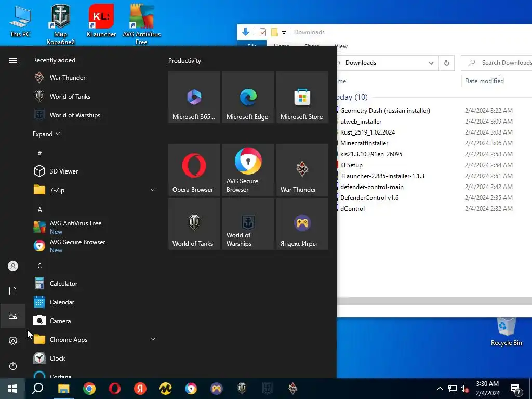The width and height of the screenshot is (532, 399).
Task: Select dControl file in Downloads
Action: [x=352, y=209]
